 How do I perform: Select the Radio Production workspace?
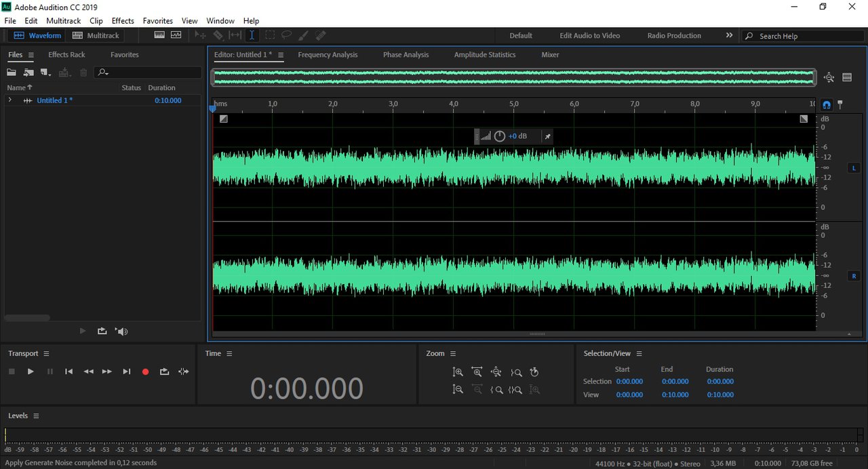pos(674,35)
